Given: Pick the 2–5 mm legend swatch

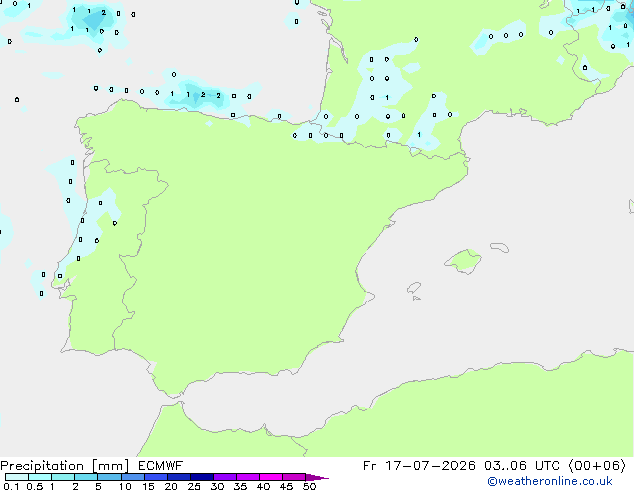Looking at the screenshot, I should (x=86, y=477).
